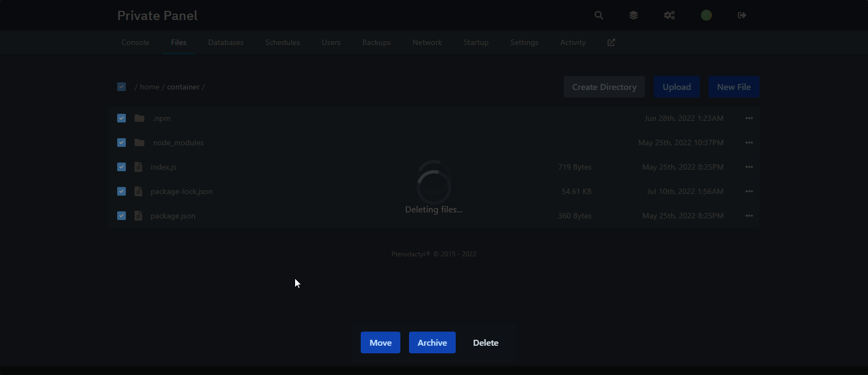Open options menu for node_modules row
The width and height of the screenshot is (868, 375).
tap(749, 143)
